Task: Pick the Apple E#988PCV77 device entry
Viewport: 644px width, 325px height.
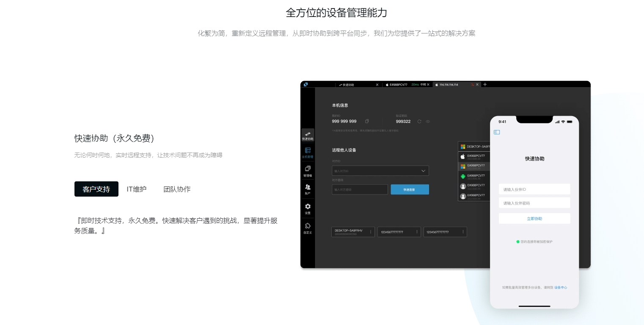Action: [x=474, y=157]
